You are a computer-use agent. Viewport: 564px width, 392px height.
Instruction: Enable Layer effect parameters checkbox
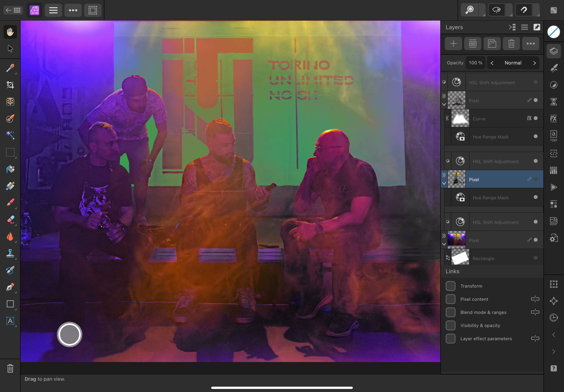click(451, 339)
